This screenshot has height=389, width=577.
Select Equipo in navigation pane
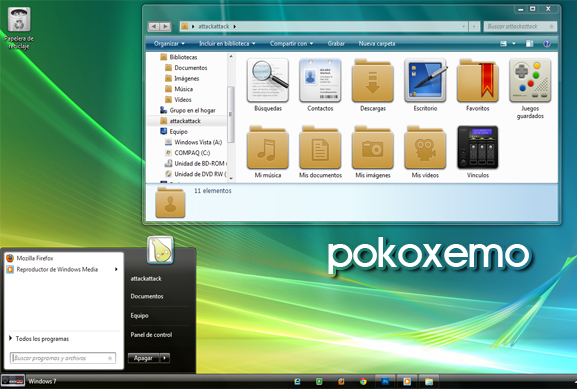[x=178, y=132]
